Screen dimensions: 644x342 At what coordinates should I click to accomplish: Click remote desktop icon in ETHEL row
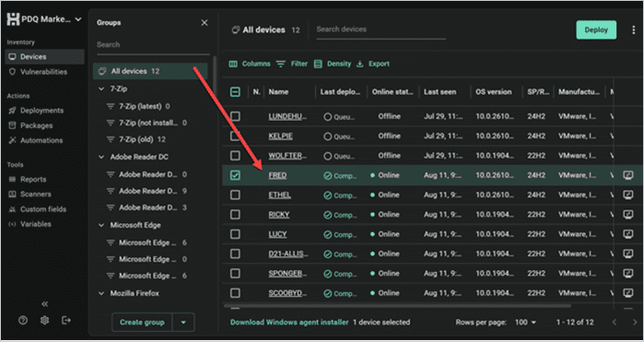point(628,195)
